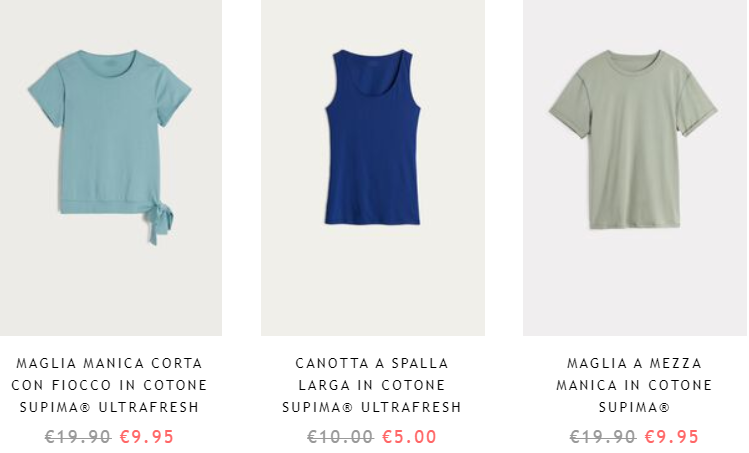The image size is (749, 453).
Task: Open 'Maglia manica corta' first title line
Action: click(110, 363)
